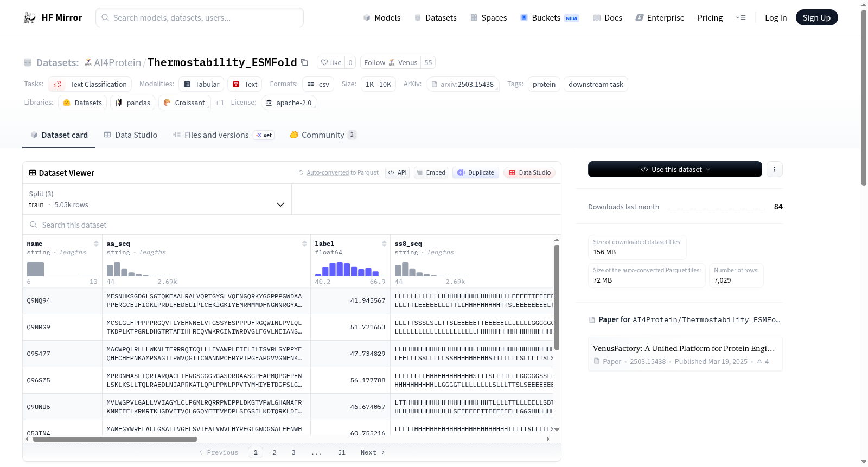Open the VenusFactory paper card
The width and height of the screenshot is (868, 467).
pos(685,354)
